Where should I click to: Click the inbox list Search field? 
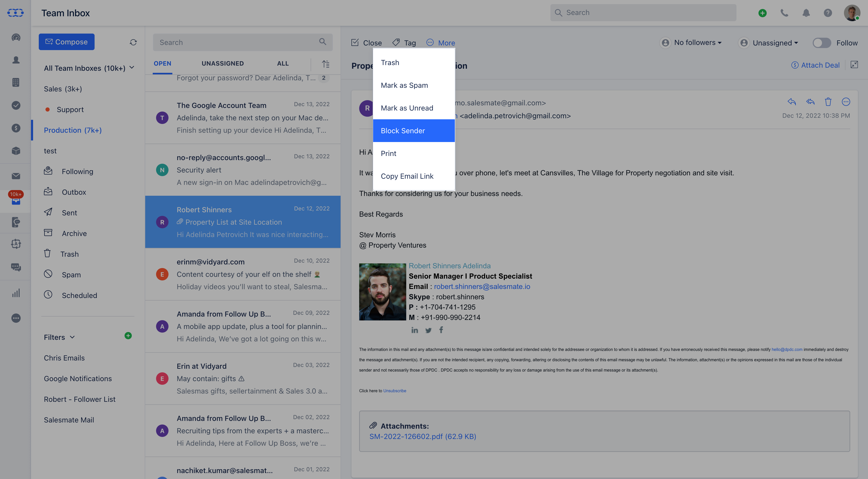(x=243, y=42)
